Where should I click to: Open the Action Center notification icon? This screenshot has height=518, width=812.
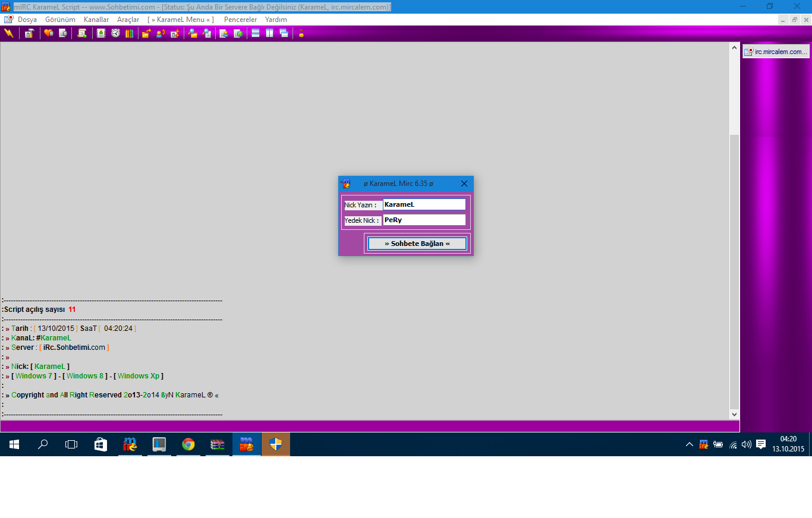click(x=761, y=444)
